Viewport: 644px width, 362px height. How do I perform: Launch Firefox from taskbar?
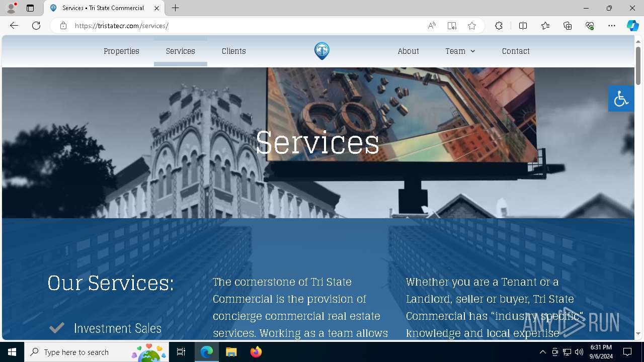(256, 352)
